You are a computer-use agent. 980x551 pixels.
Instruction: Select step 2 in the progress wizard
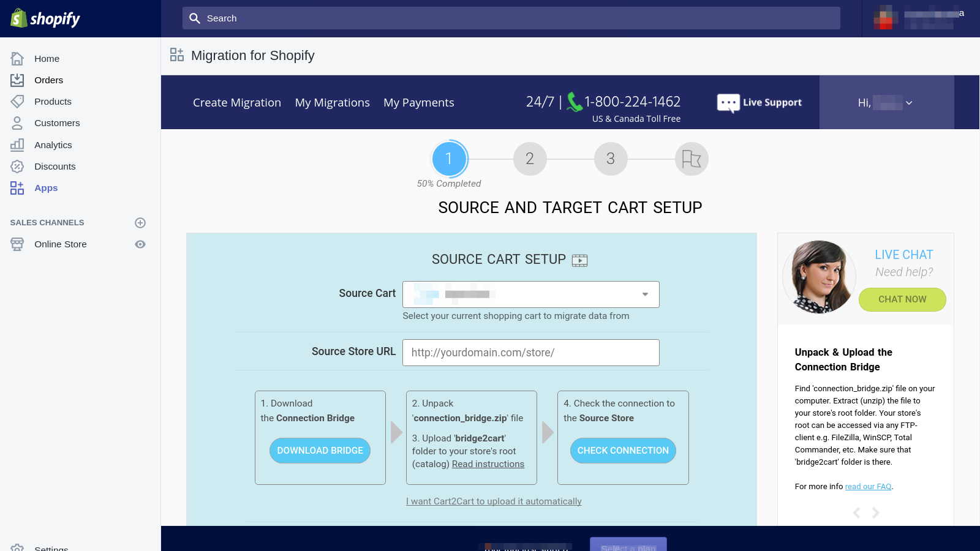click(x=530, y=159)
